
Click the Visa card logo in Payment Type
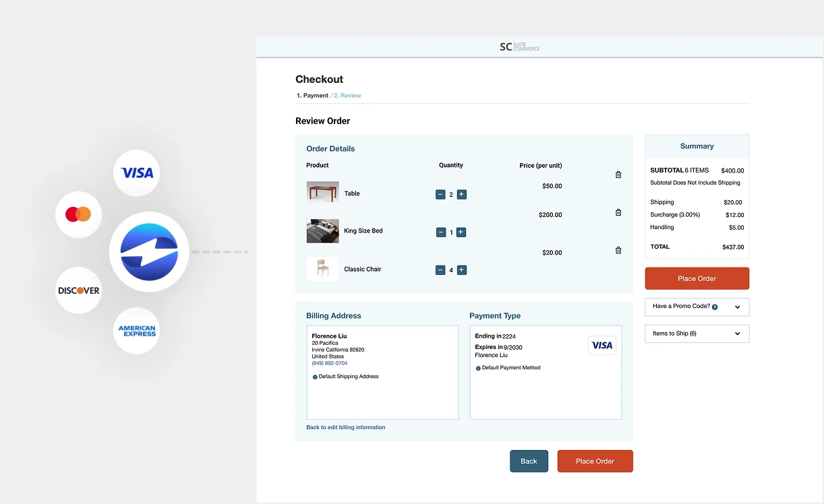[x=602, y=345]
